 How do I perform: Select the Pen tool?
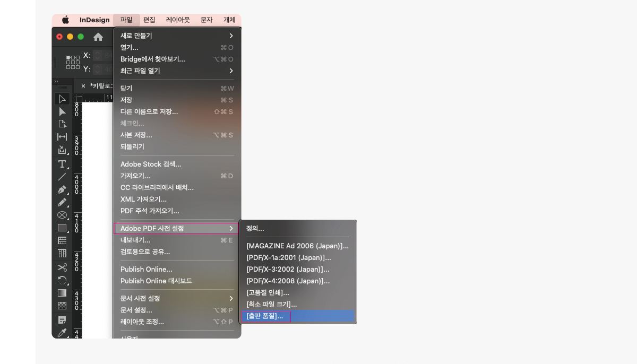[x=62, y=189]
